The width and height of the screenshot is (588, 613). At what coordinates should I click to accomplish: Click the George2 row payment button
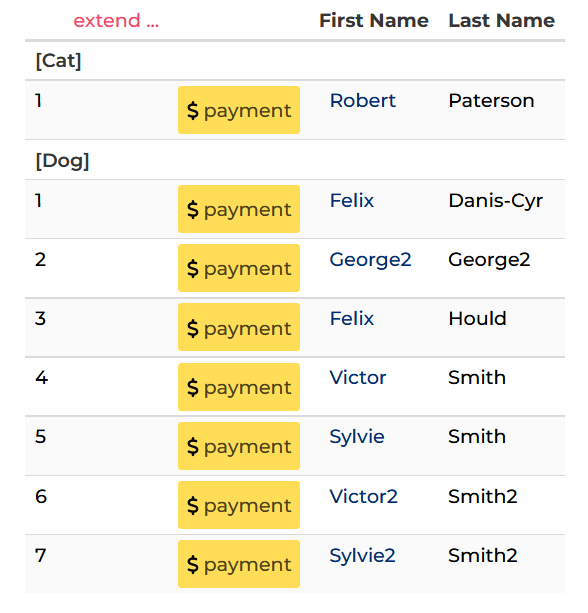(x=239, y=268)
